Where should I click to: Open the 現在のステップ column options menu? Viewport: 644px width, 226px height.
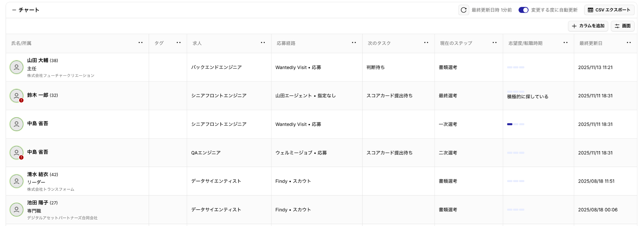coord(495,43)
